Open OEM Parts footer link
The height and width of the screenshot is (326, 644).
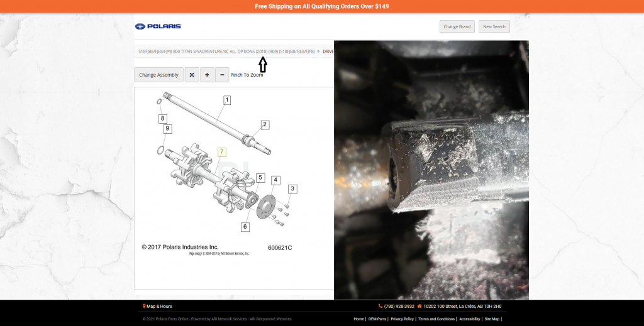(x=377, y=319)
